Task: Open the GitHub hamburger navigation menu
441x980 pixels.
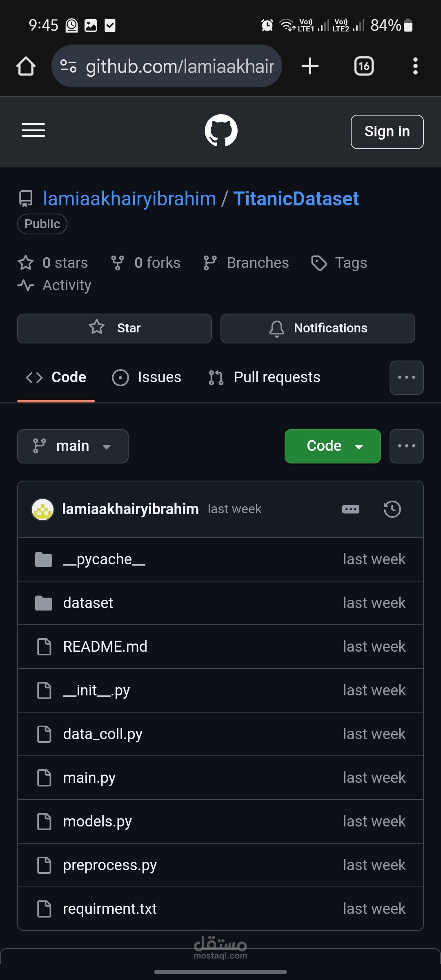Action: click(x=33, y=131)
